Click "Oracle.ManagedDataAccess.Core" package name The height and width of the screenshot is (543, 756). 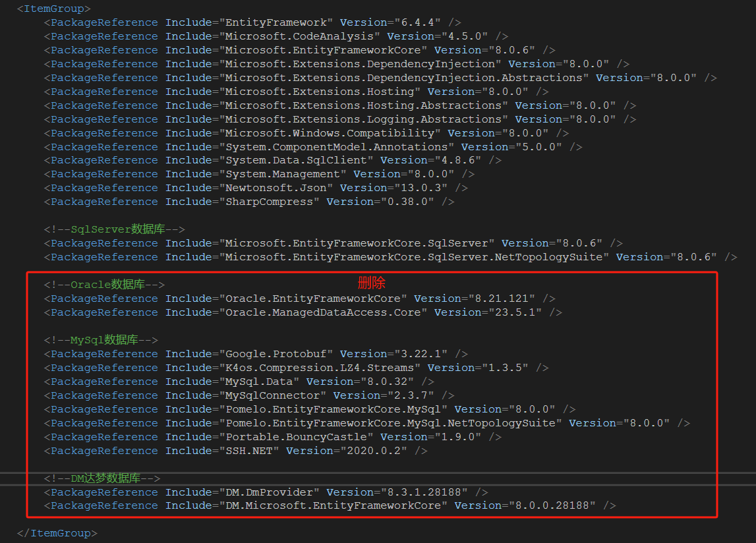[x=323, y=312]
